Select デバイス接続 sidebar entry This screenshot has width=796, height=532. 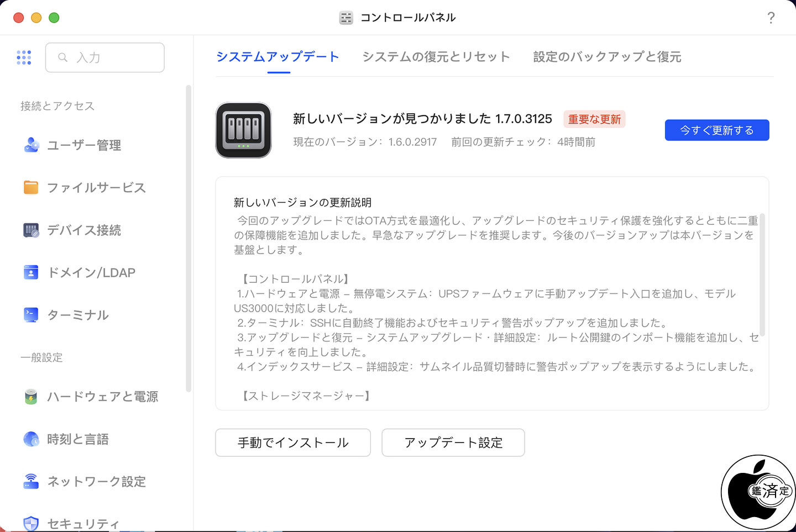pos(84,230)
